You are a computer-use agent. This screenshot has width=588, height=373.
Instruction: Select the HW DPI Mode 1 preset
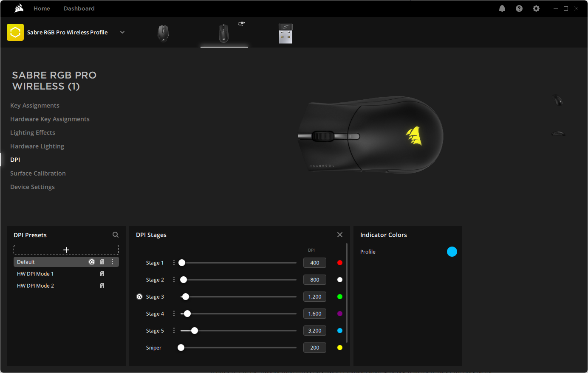(66, 274)
